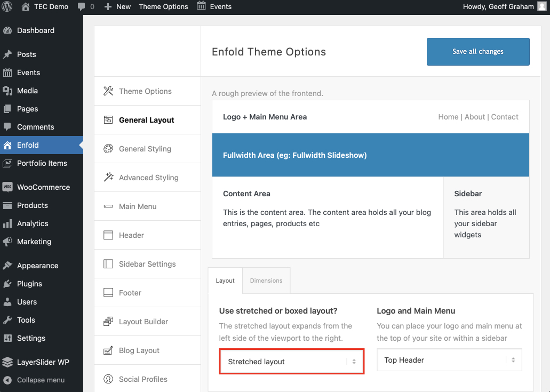Click Contact link in preview menu

tap(505, 117)
